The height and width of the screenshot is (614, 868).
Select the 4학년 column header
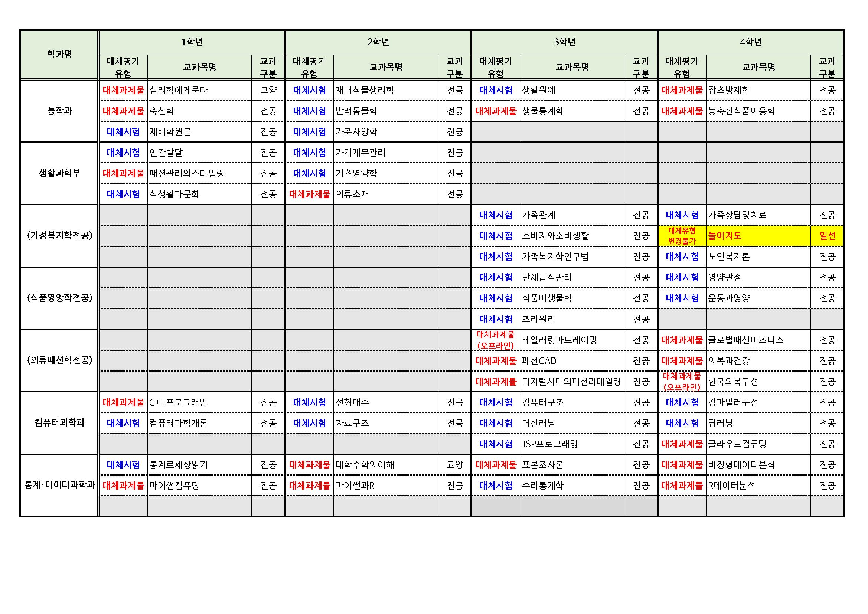751,42
